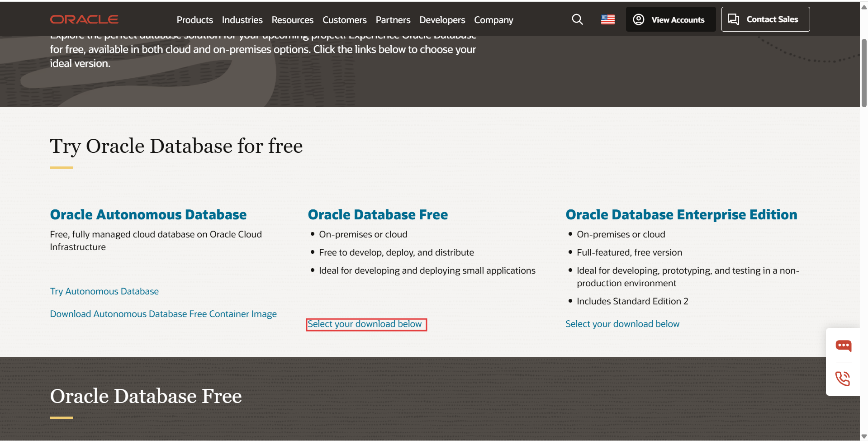Viewport: 868px width, 441px height.
Task: Click the scrollbar down arrow
Action: [864, 436]
